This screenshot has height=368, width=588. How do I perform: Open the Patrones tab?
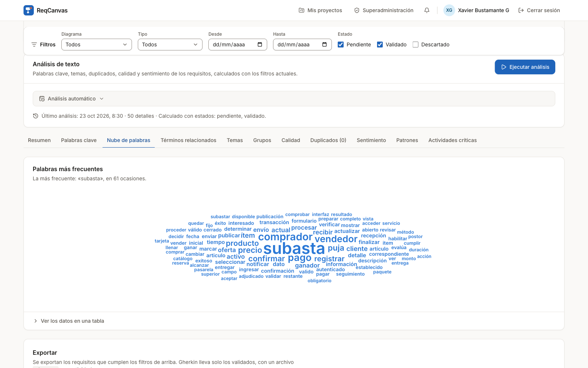click(407, 140)
